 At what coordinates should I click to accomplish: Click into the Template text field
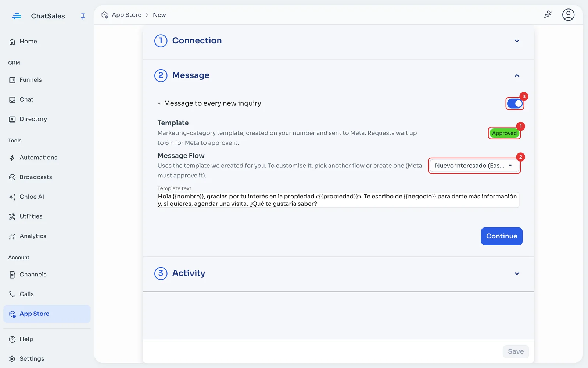point(338,200)
